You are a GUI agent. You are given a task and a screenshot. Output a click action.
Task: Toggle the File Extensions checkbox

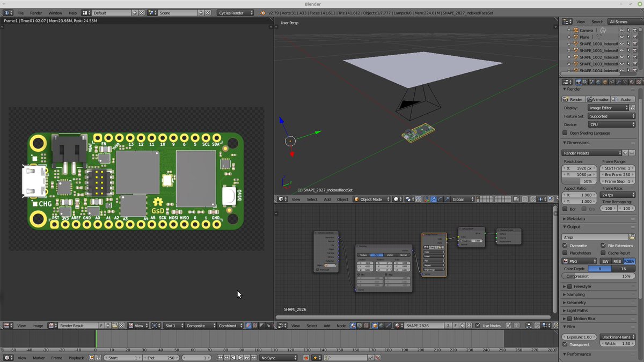[x=604, y=246]
